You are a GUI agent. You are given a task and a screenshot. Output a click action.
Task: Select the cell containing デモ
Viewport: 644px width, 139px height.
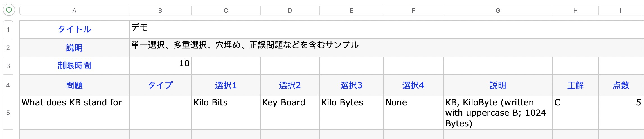pyautogui.click(x=386, y=29)
